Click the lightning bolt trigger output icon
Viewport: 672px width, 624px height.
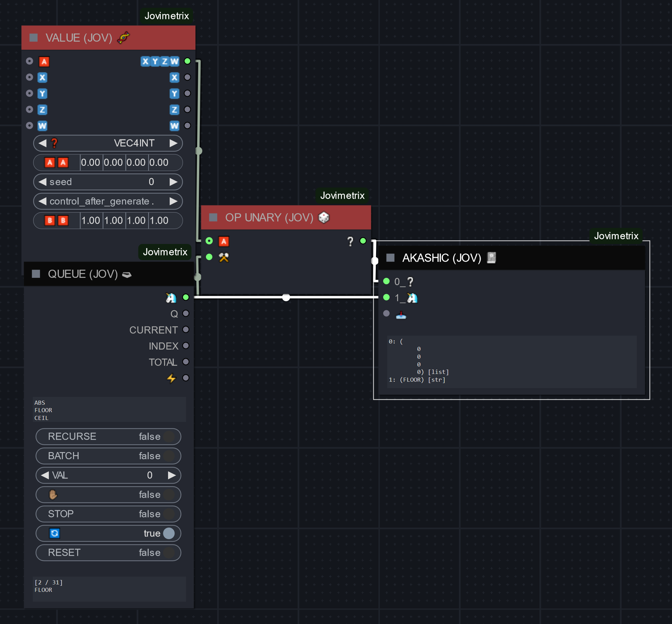(171, 378)
